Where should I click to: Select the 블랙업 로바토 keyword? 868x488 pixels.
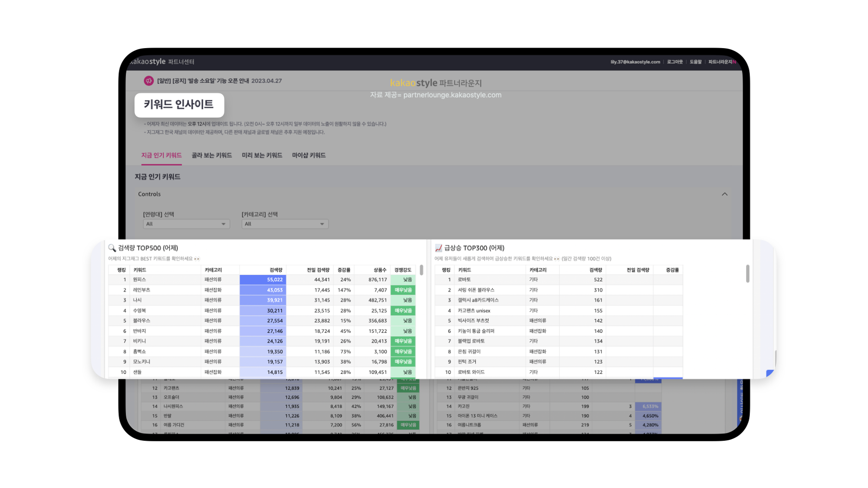(471, 341)
